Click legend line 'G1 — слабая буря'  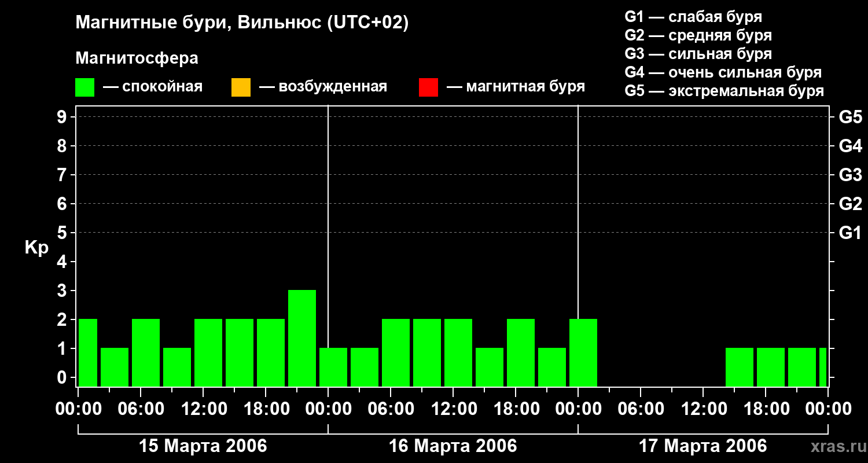[x=693, y=17]
